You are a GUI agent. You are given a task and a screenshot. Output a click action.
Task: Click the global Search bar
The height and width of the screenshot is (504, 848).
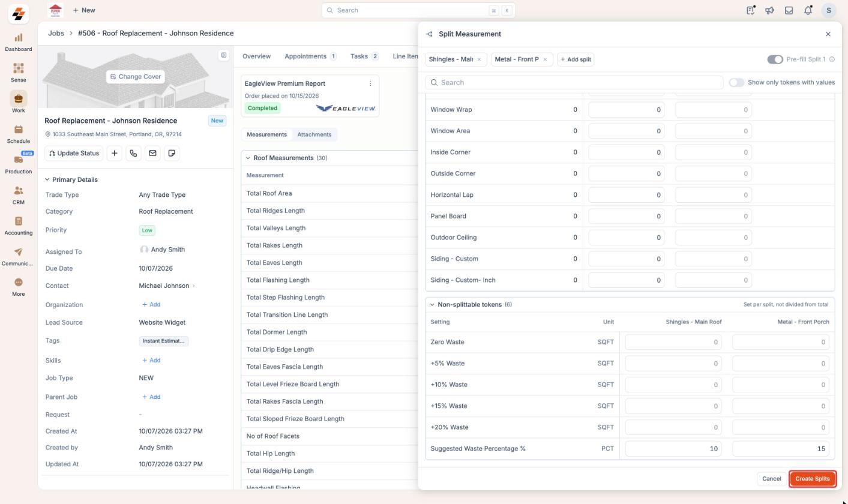pyautogui.click(x=418, y=10)
